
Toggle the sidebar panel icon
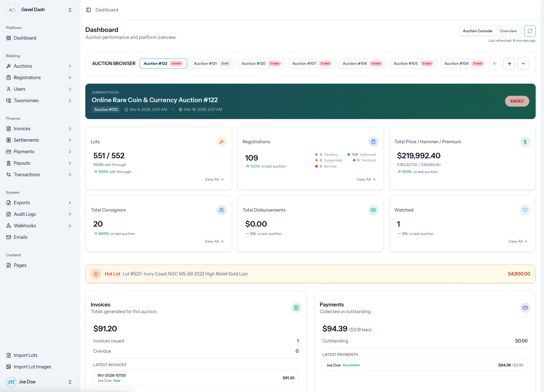89,10
